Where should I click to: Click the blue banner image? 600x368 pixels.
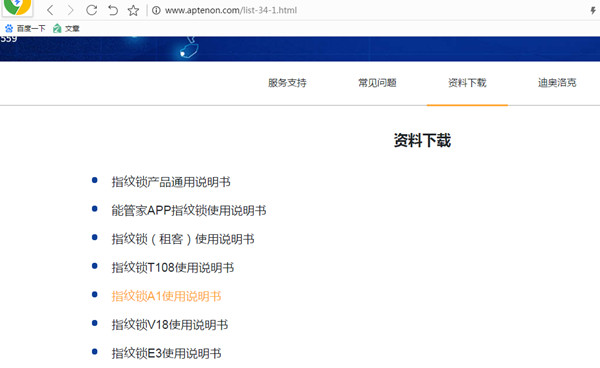click(x=300, y=49)
